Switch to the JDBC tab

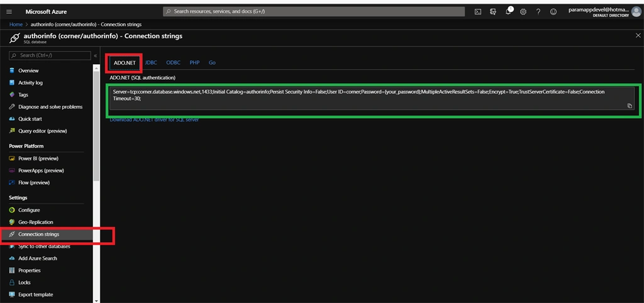click(151, 63)
